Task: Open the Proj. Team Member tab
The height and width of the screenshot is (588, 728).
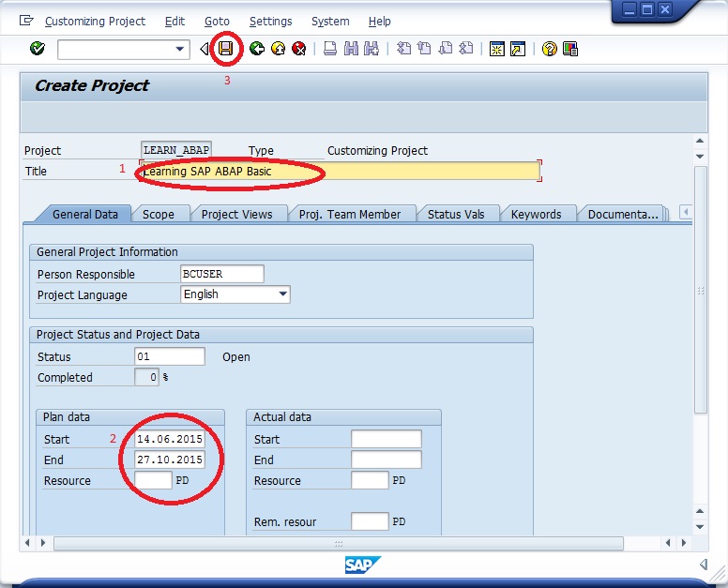Action: tap(350, 215)
